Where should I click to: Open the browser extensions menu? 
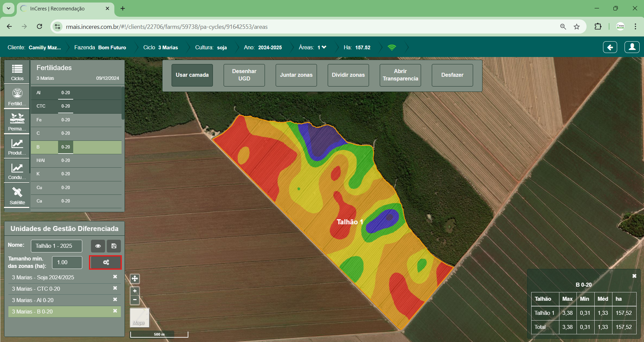click(598, 26)
